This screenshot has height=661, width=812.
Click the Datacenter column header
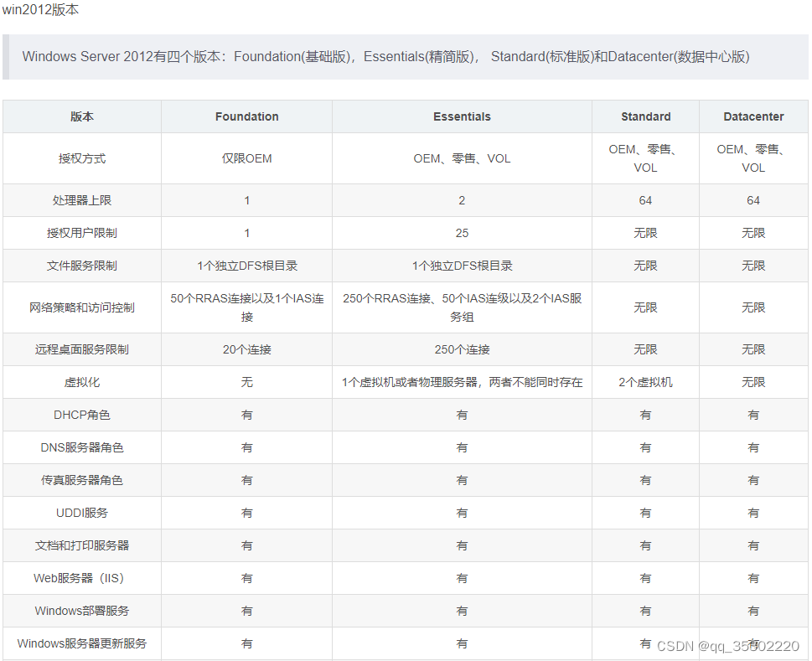click(753, 116)
